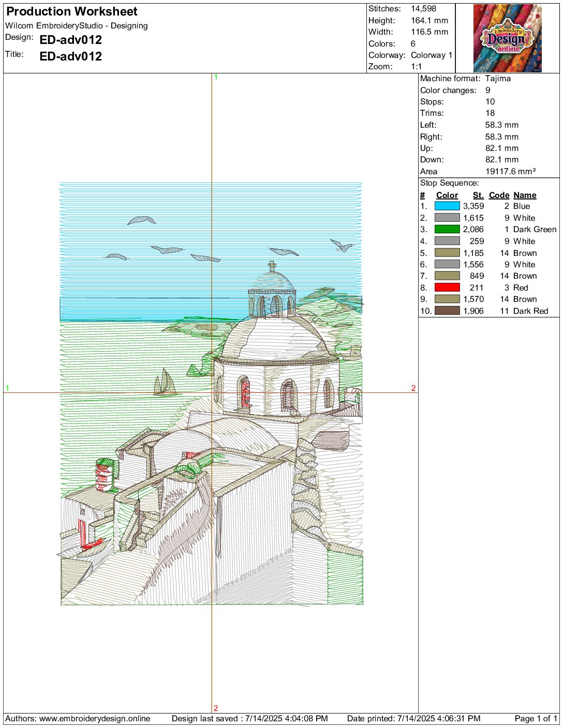
Task: Click the gray swatch with 1,615 stitches
Action: [447, 218]
